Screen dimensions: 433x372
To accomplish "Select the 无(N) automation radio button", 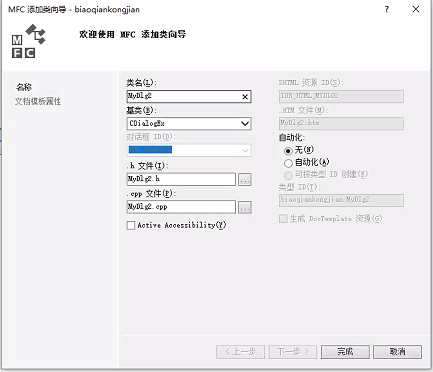I will tap(288, 151).
